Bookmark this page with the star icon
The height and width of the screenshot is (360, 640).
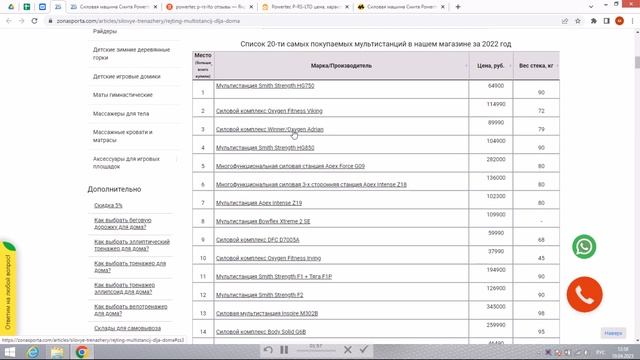578,21
